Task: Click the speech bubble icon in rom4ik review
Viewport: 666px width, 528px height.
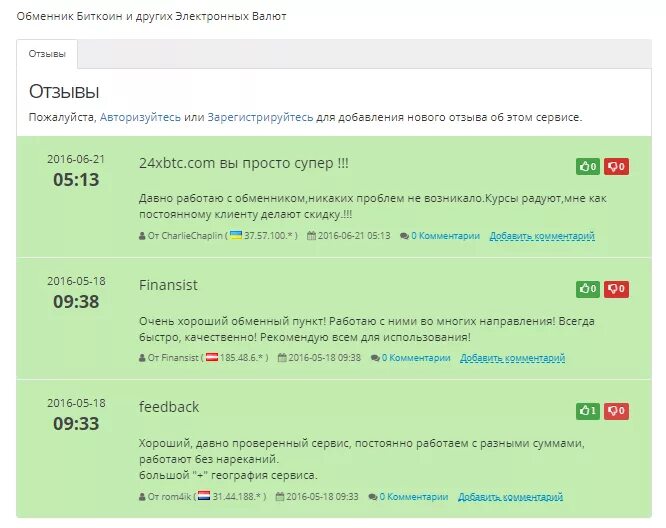Action: 373,497
